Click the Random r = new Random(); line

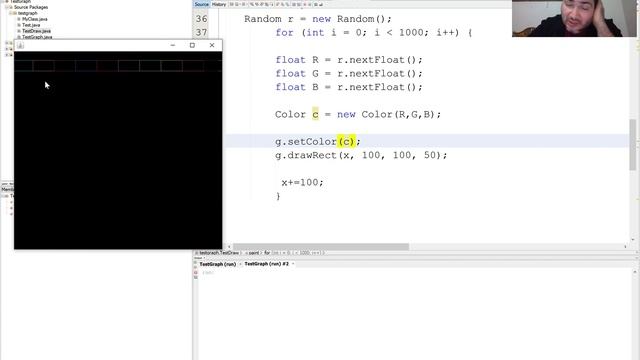318,19
